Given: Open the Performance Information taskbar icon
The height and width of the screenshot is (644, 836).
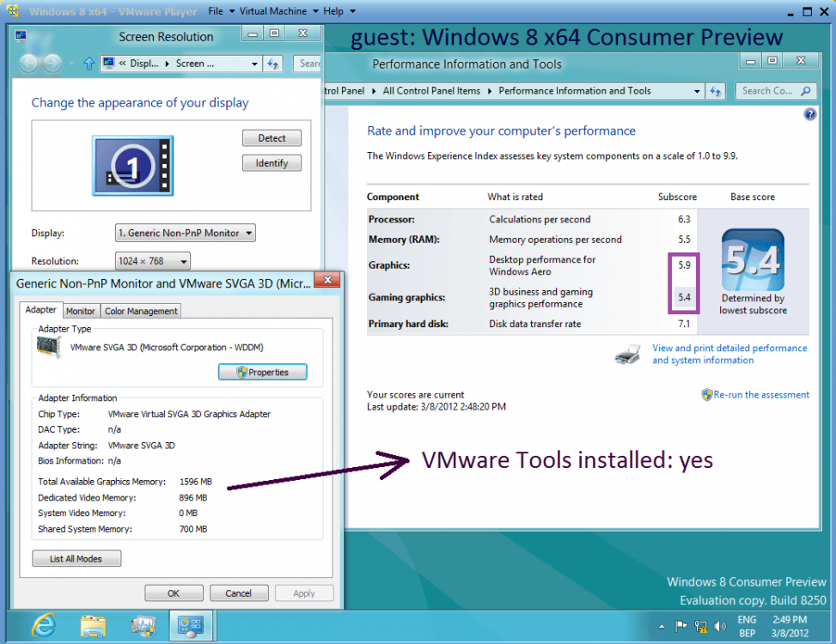Looking at the screenshot, I should 143,625.
